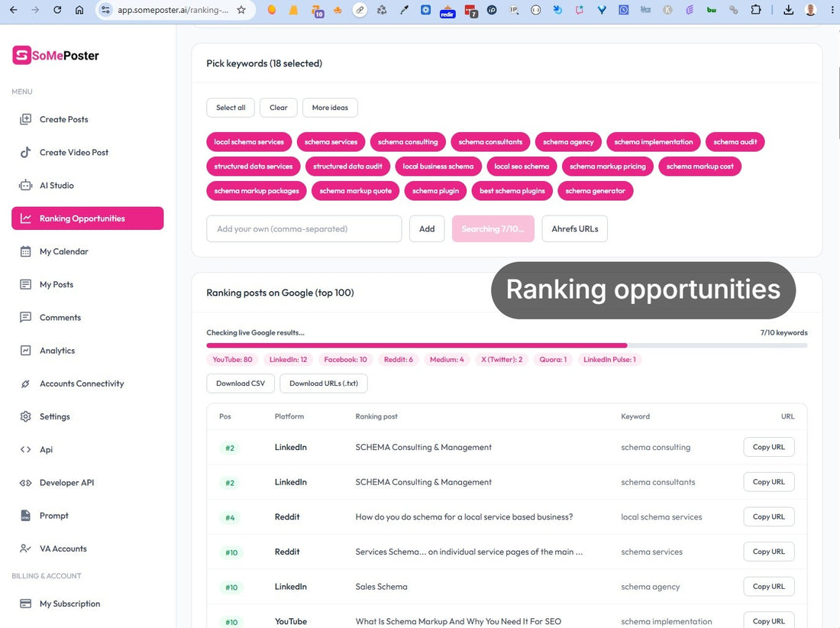
Task: Click 'How do you do schema' post title
Action: coord(464,517)
